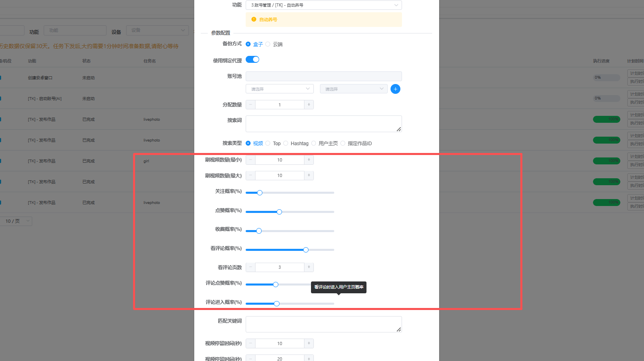The height and width of the screenshot is (361, 644).
Task: Select 视频 search type radio
Action: [248, 143]
